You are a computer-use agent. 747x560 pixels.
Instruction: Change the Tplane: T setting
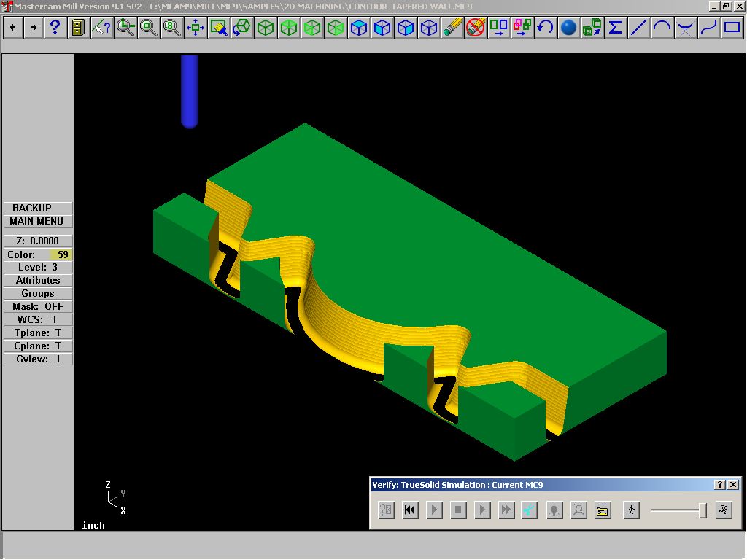(38, 332)
